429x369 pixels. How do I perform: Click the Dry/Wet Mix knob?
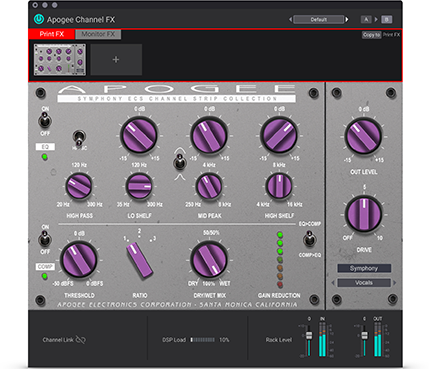point(209,260)
